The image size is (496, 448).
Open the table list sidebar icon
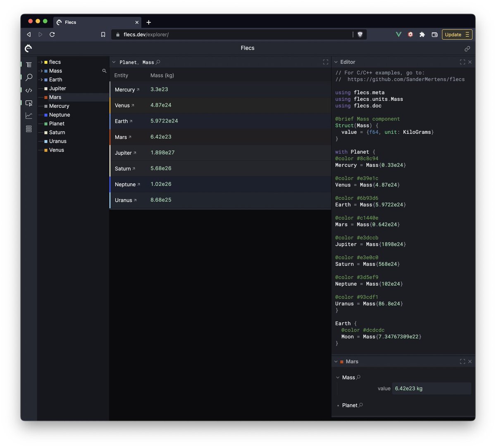[x=29, y=129]
